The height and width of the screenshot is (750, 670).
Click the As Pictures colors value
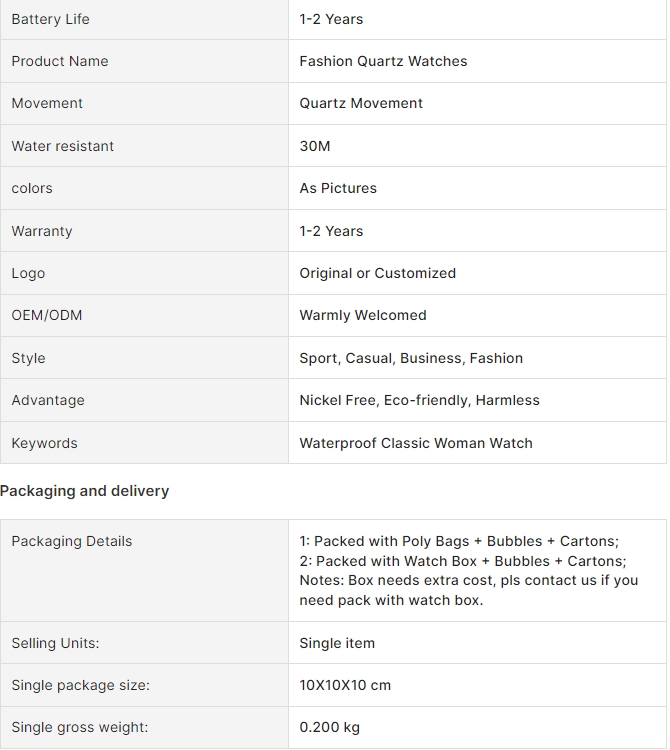(338, 188)
